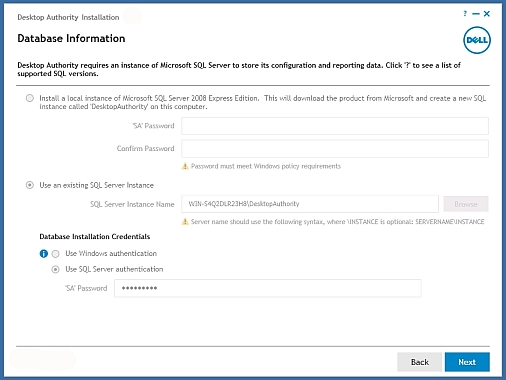Focus the upper 'SA' Password field
506x380 pixels.
tap(335, 126)
